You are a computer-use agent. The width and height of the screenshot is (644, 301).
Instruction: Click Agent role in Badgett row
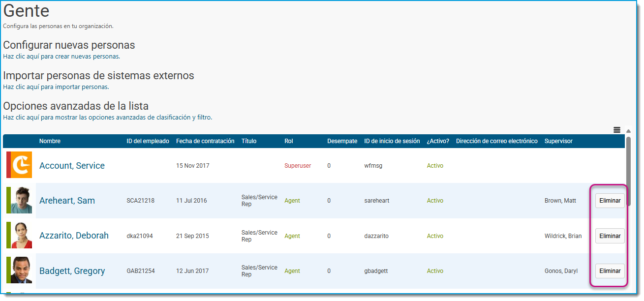pos(292,271)
